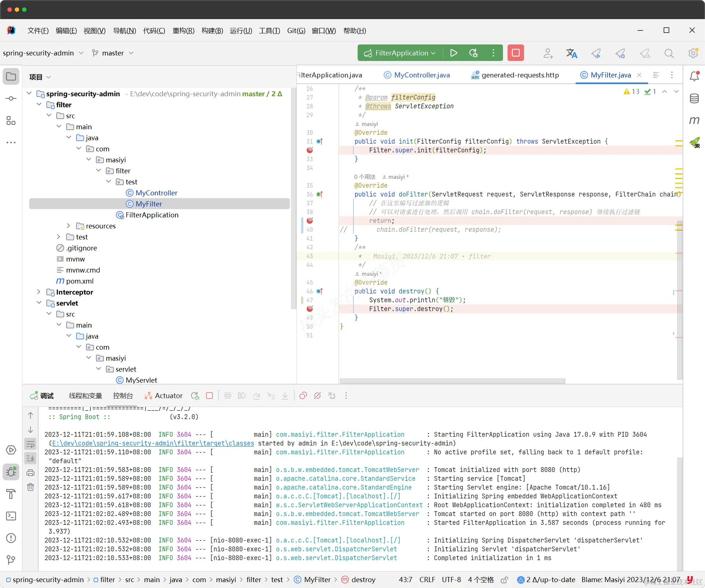Switch to generated-requests.http tab
Screen dimensions: 705x588
(515, 75)
